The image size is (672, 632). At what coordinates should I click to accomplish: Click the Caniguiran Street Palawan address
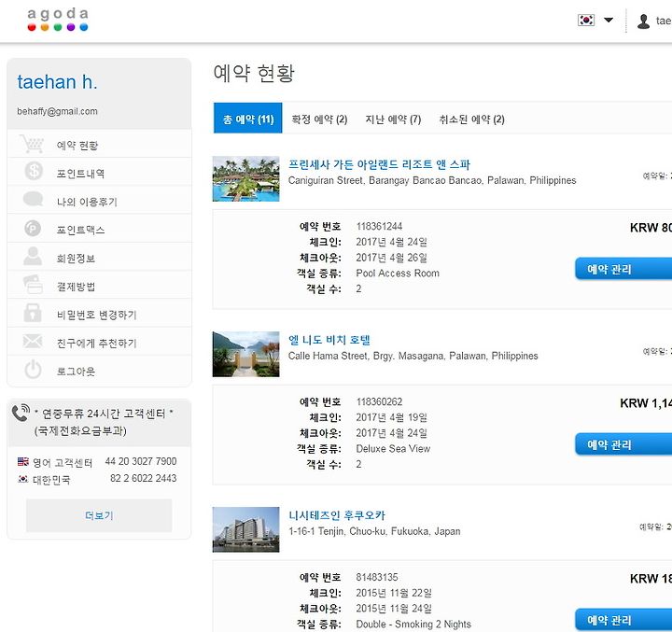432,180
